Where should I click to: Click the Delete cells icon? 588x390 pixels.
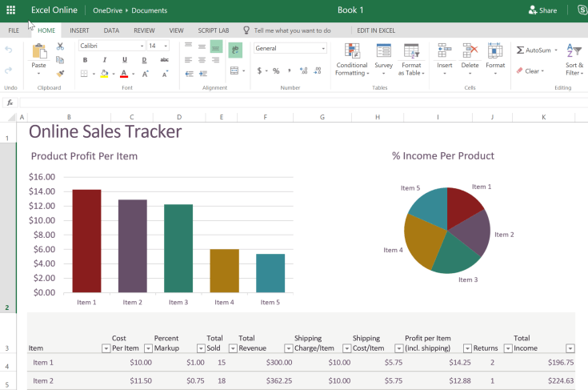tap(470, 51)
